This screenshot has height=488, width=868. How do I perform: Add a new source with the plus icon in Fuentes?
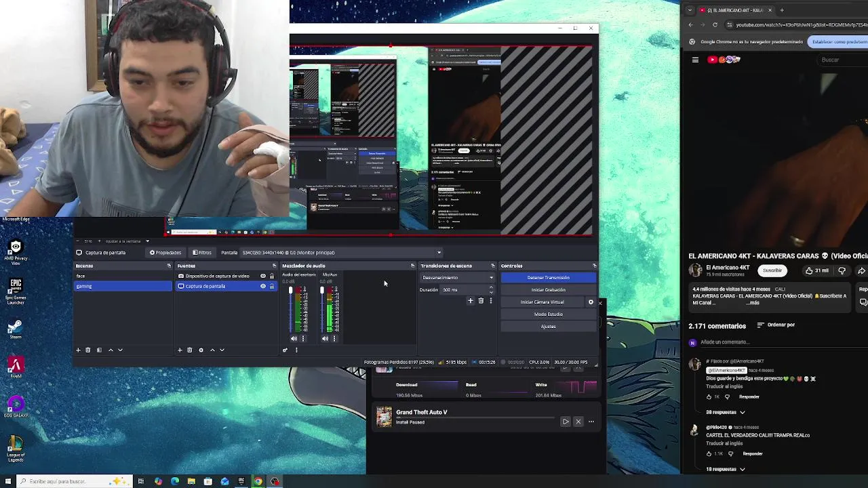point(180,350)
